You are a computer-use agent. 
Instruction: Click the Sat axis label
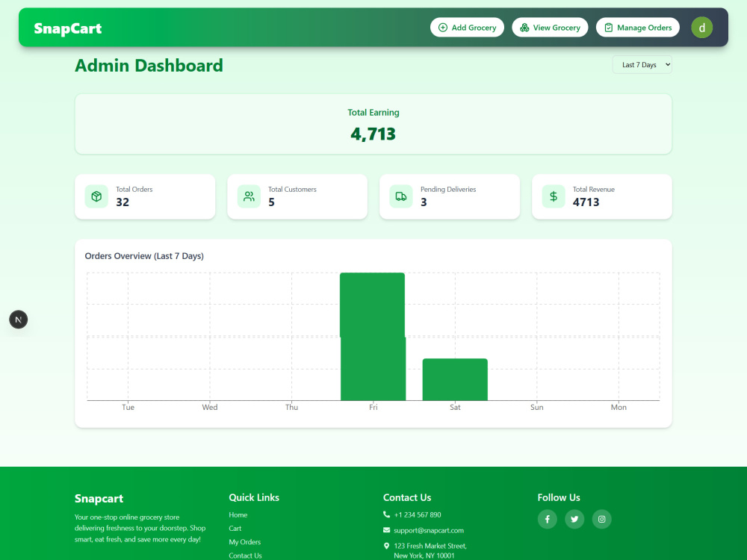tap(455, 407)
